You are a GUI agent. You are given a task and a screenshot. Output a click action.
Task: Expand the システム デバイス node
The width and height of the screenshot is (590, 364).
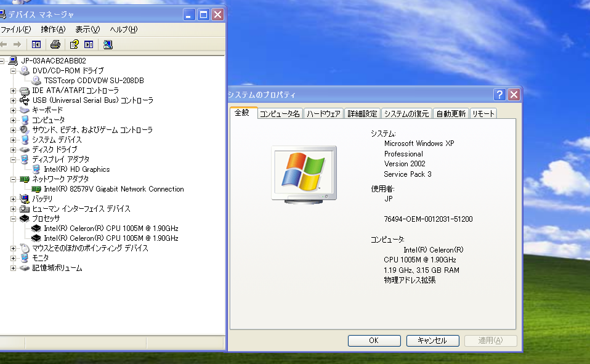13,140
